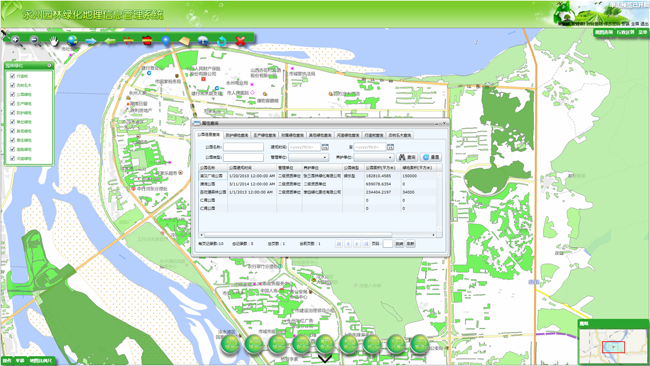Click the globe full-extent icon

72,41
